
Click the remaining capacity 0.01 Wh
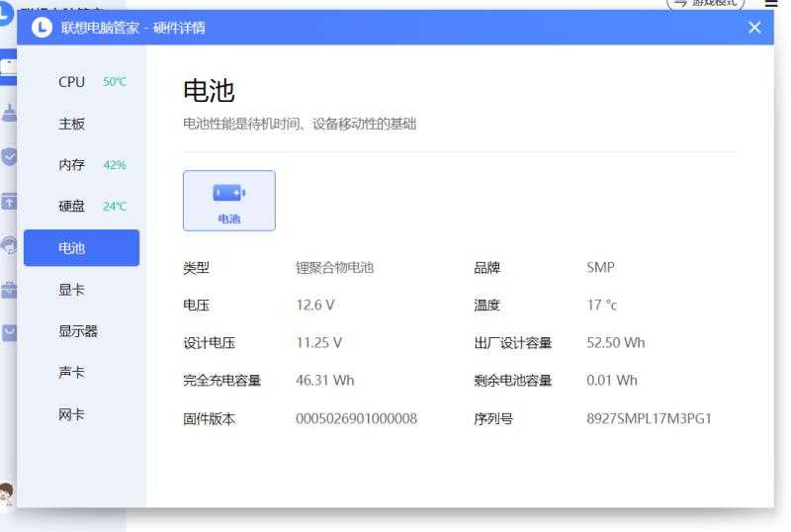coord(612,380)
